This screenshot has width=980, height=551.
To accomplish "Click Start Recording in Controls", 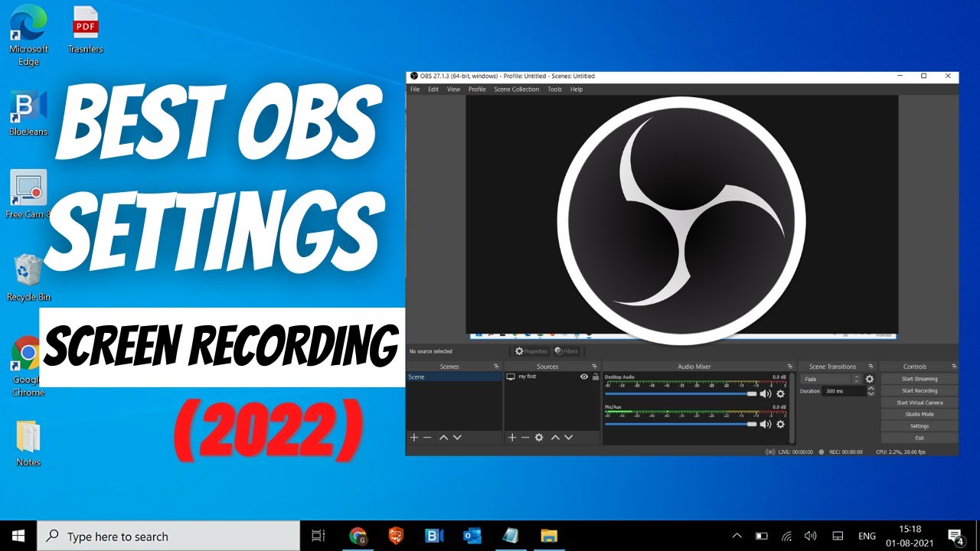I will (919, 390).
